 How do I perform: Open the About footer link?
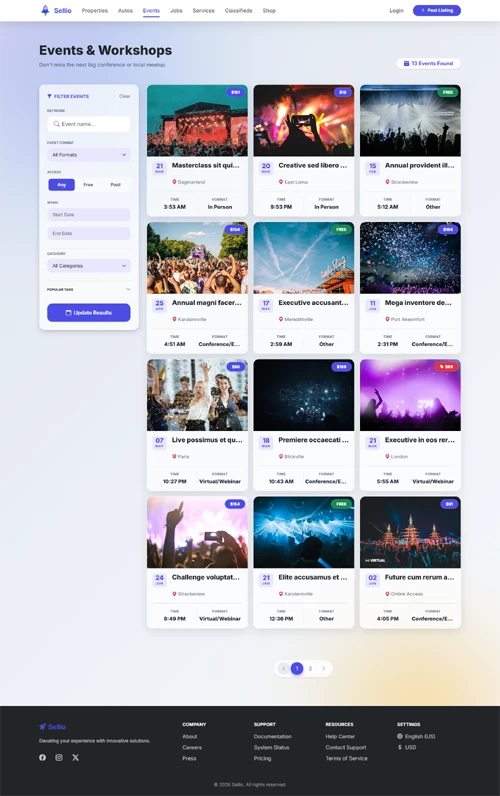pyautogui.click(x=190, y=737)
